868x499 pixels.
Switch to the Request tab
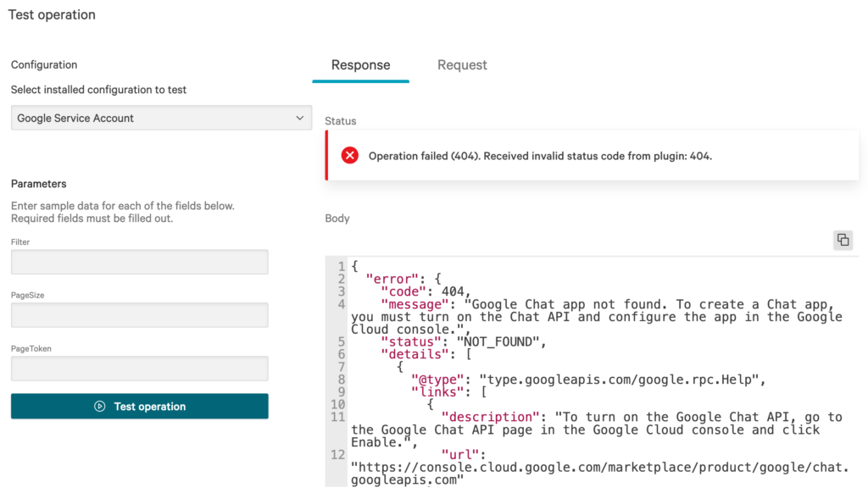462,65
